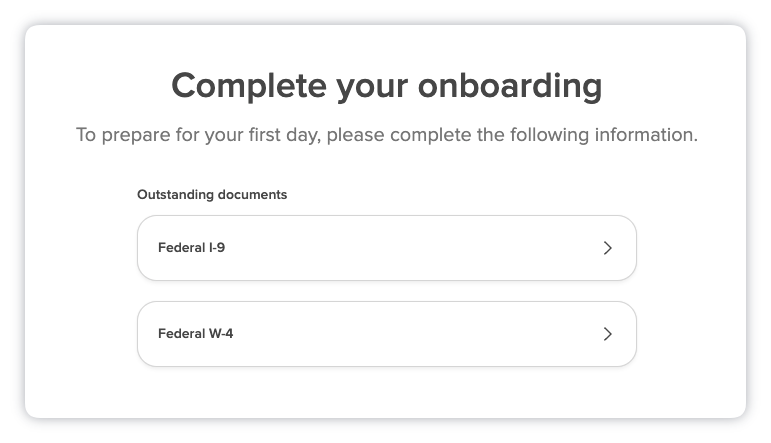Choose the first outstanding document card
Image resolution: width=771 pixels, height=443 pixels.
point(387,248)
